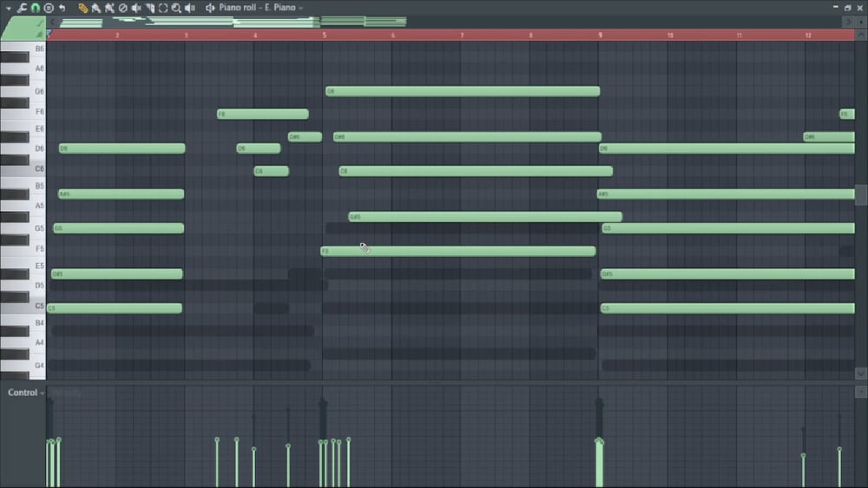
Task: Click the vertical scroll up arrow
Action: 861,35
